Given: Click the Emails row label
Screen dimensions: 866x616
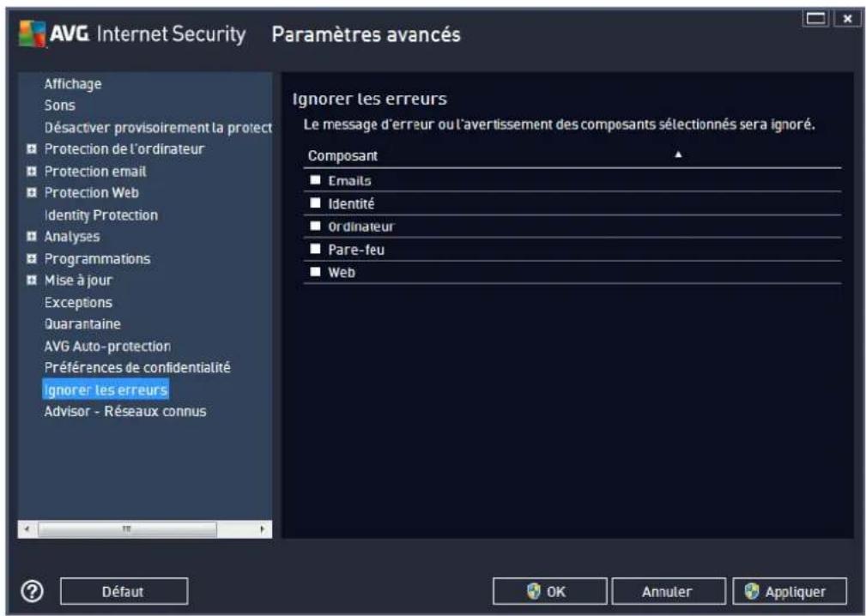Looking at the screenshot, I should click(x=349, y=180).
